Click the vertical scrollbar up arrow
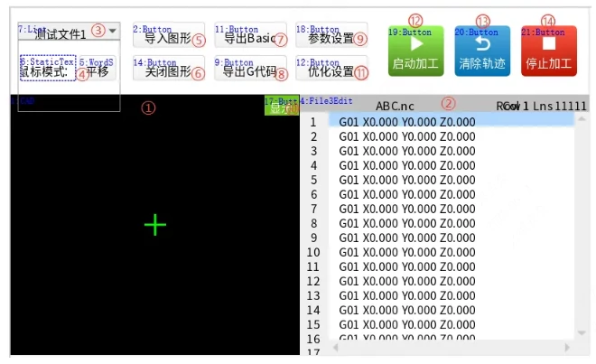The image size is (596, 364). (x=582, y=119)
